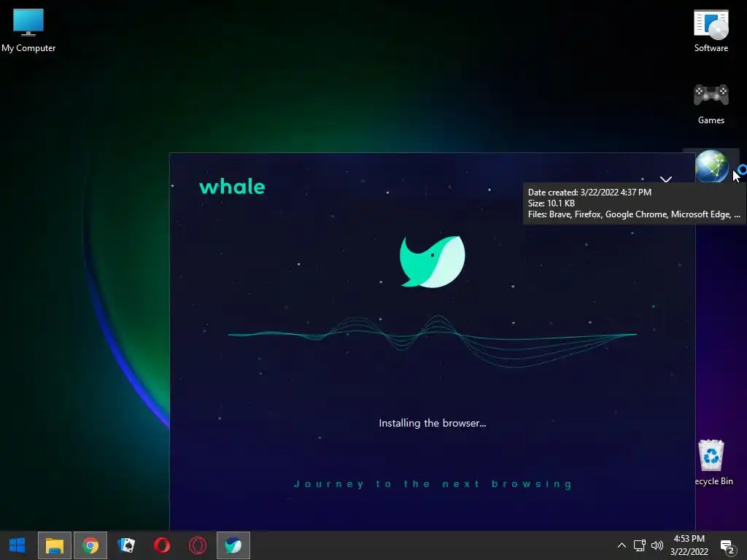Click Journey to the next browsing tagline
The width and height of the screenshot is (747, 560).
(x=433, y=484)
